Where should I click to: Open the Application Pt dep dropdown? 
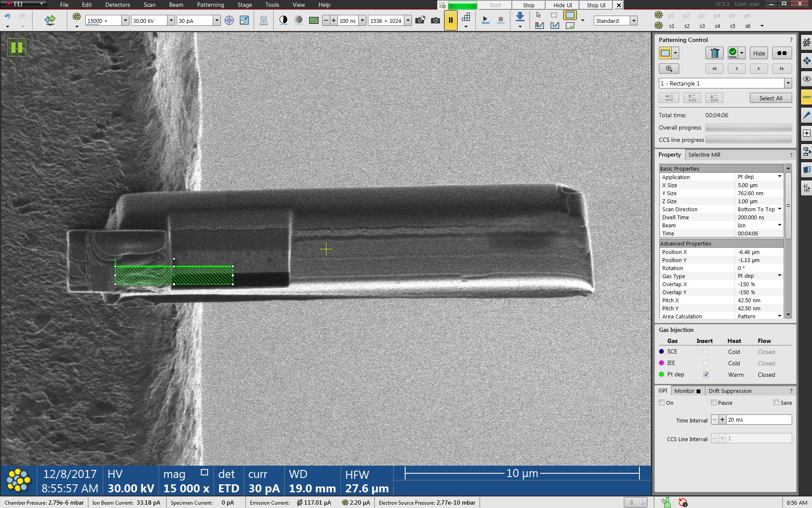click(779, 177)
